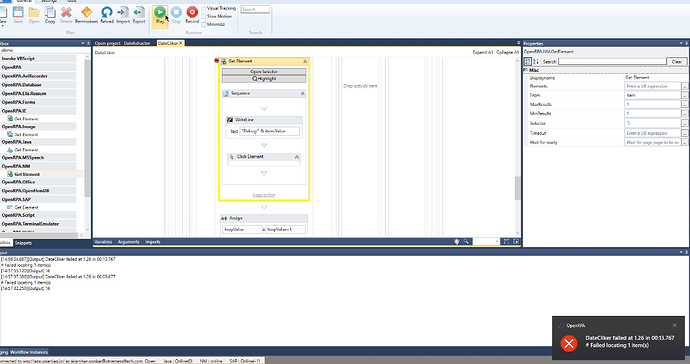The height and width of the screenshot is (364, 690).
Task: Collapse the Get Element activity
Action: tap(305, 61)
